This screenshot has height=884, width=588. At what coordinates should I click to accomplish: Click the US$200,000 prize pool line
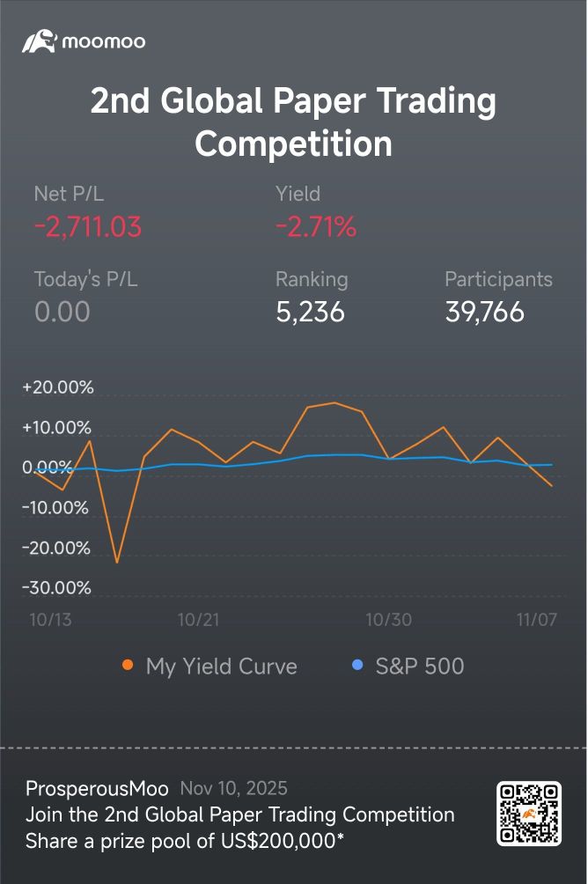185,842
